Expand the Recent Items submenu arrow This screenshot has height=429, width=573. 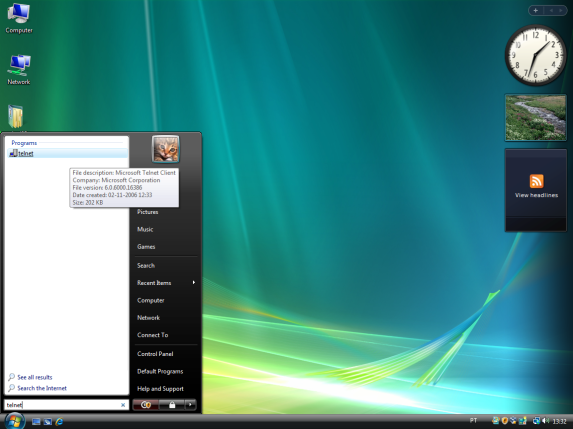tap(194, 282)
